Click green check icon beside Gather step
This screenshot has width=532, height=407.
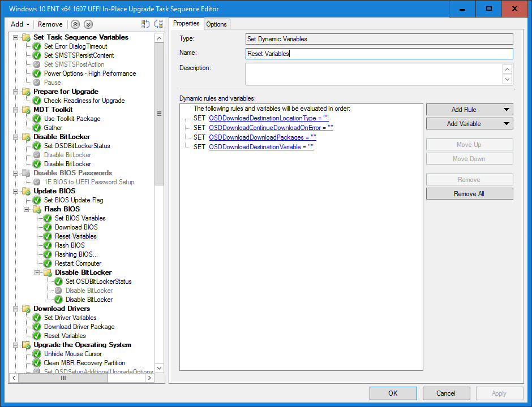tap(37, 128)
